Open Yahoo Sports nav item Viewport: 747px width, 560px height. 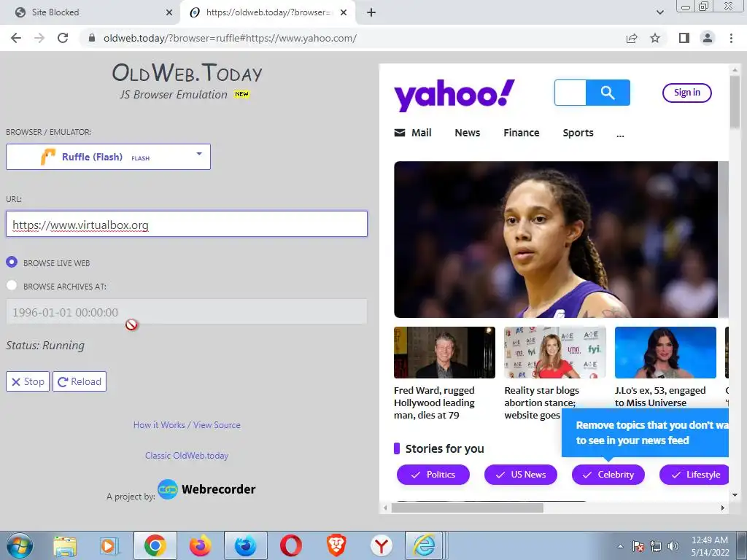[578, 133]
